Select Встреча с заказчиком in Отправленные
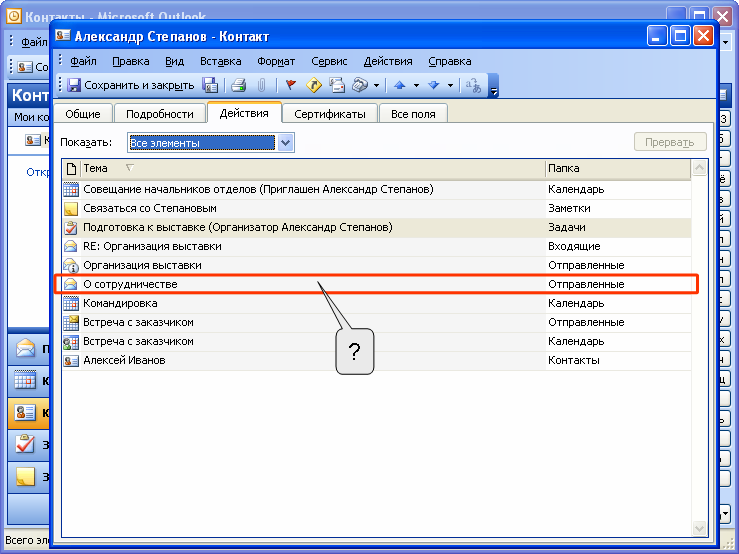 (377, 322)
